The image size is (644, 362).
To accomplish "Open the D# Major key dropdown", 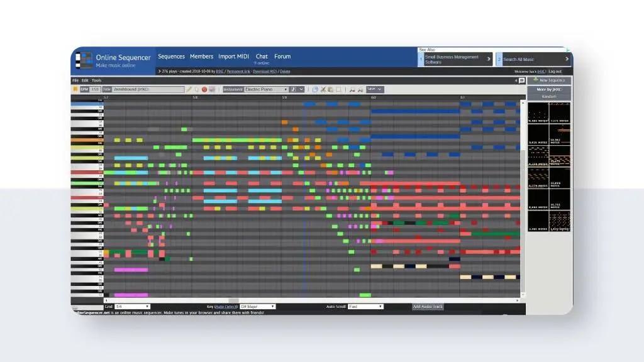I will pyautogui.click(x=258, y=306).
